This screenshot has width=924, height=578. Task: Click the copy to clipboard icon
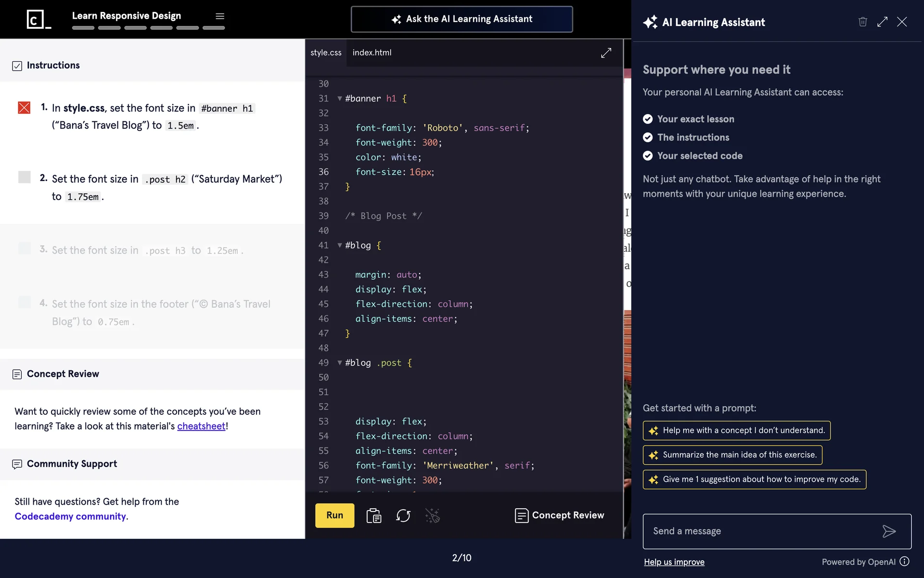(x=373, y=515)
